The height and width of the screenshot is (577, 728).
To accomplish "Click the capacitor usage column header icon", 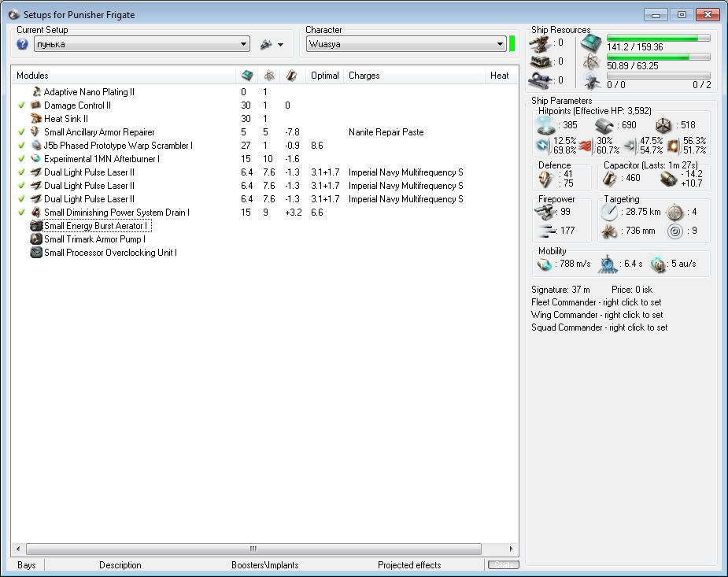I will [x=291, y=76].
